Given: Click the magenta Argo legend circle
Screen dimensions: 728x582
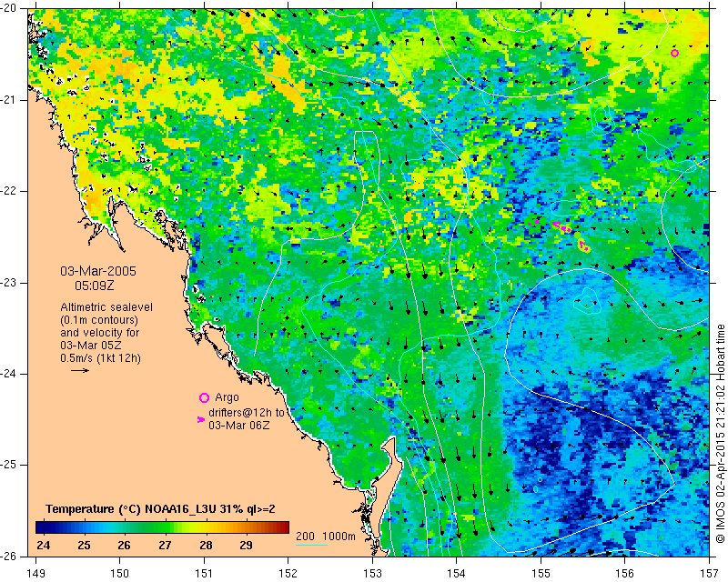Looking at the screenshot, I should 204,397.
